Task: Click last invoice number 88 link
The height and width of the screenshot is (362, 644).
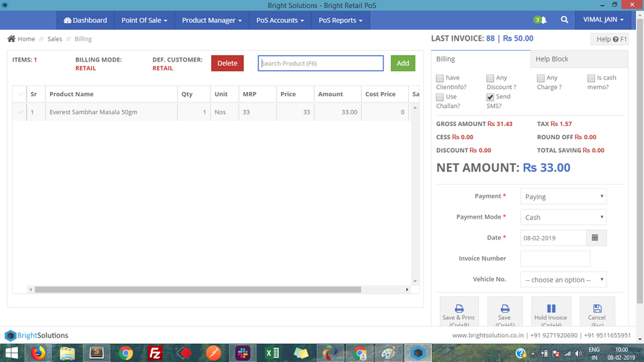Action: click(x=491, y=38)
